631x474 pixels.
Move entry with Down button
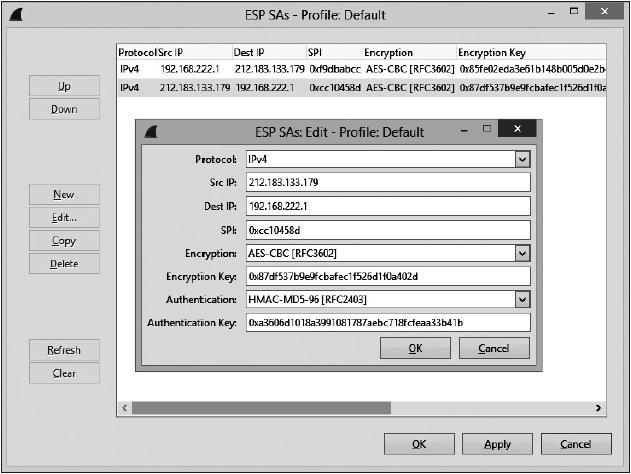pos(64,109)
